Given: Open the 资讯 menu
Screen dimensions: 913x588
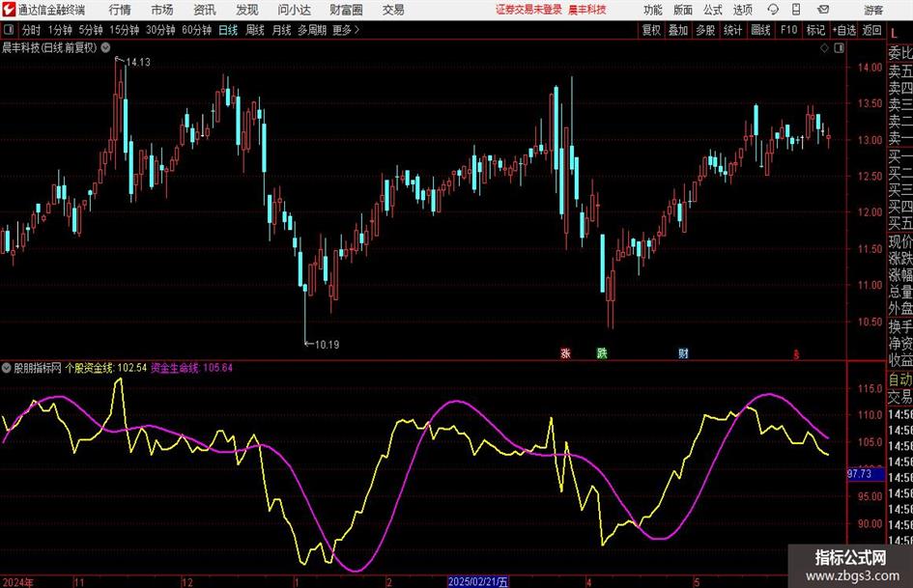Looking at the screenshot, I should 205,10.
